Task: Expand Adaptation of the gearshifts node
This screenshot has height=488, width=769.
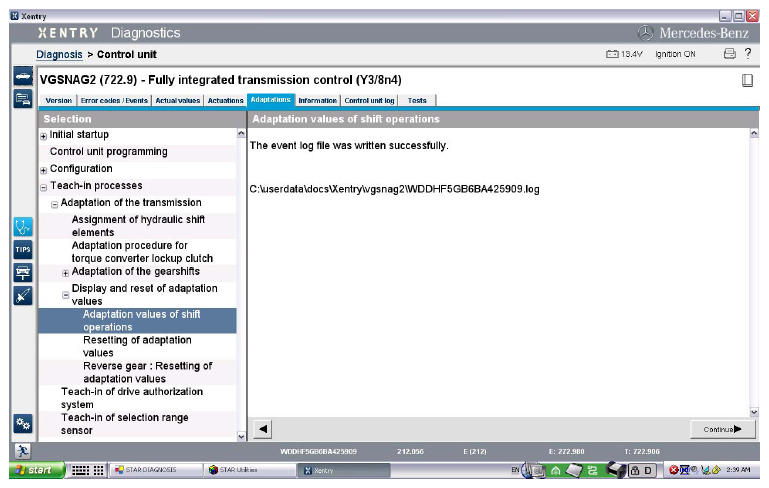Action: tap(66, 272)
